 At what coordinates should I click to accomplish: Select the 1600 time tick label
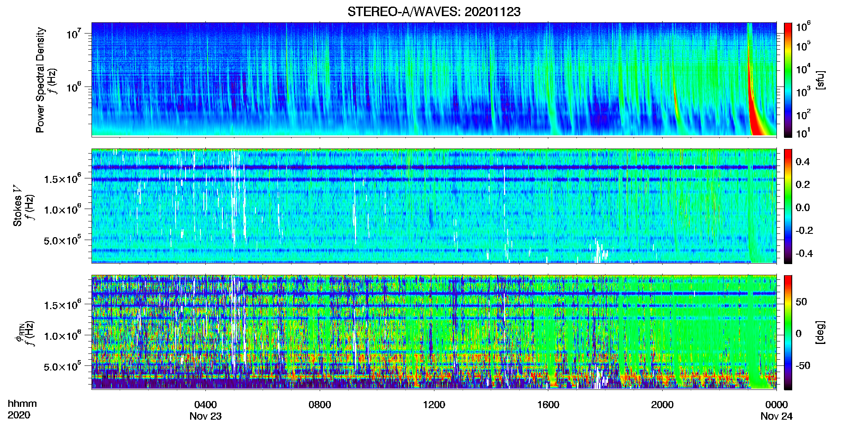click(548, 405)
